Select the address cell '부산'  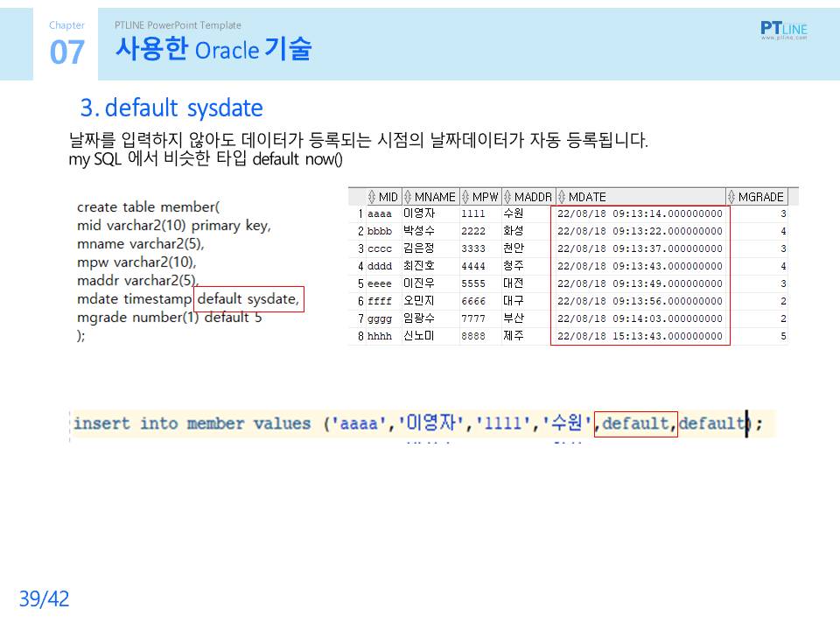click(x=514, y=318)
